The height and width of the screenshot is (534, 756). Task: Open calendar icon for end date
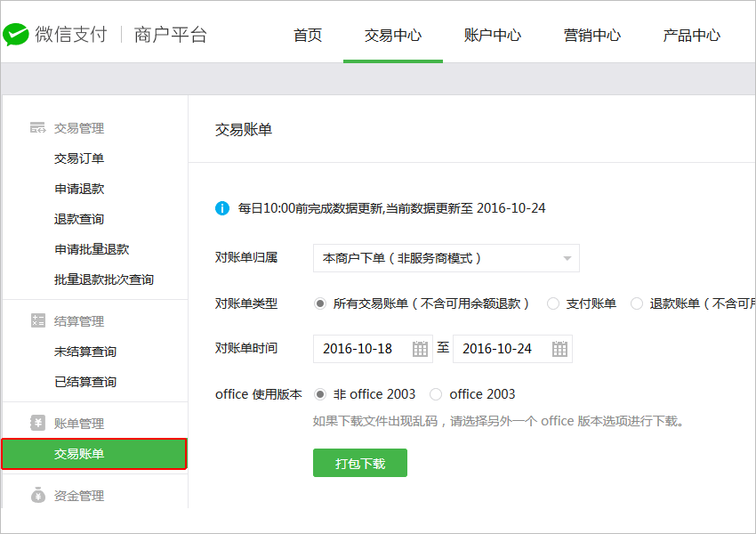tap(559, 349)
